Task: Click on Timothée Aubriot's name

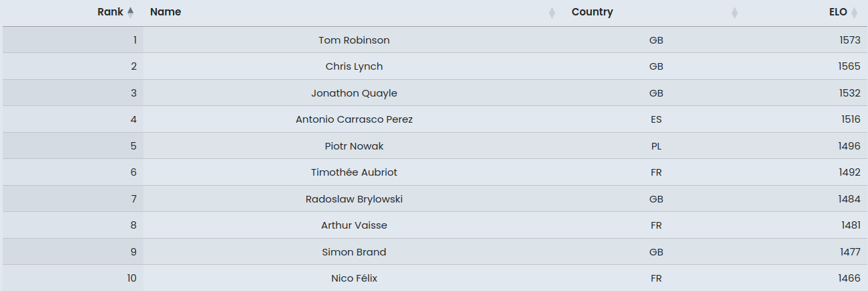Action: (x=354, y=172)
